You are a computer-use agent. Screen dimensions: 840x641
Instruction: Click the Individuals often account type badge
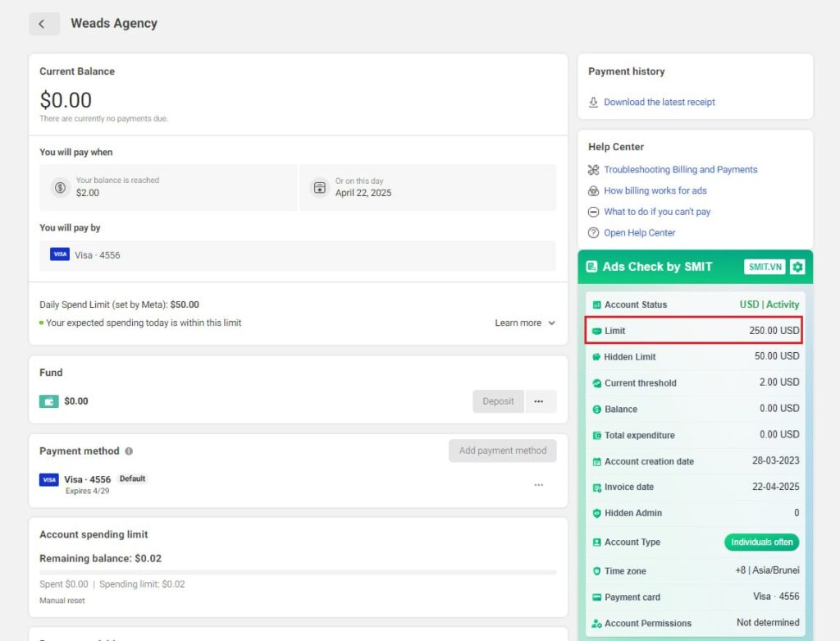click(x=762, y=543)
